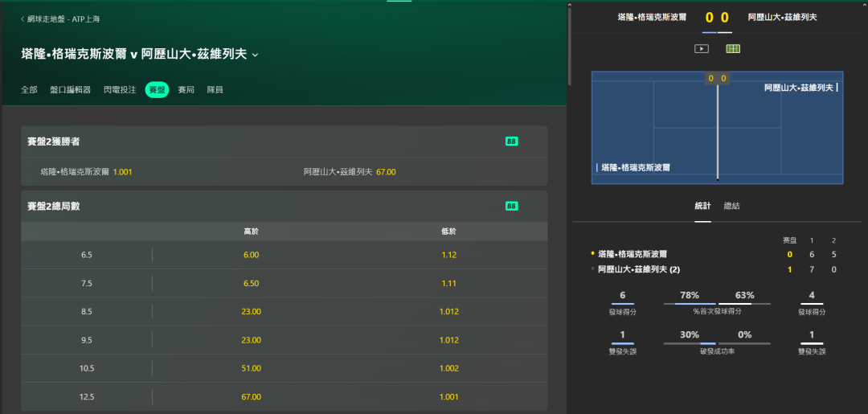Open the 全部 tab
The image size is (868, 414).
tap(30, 90)
